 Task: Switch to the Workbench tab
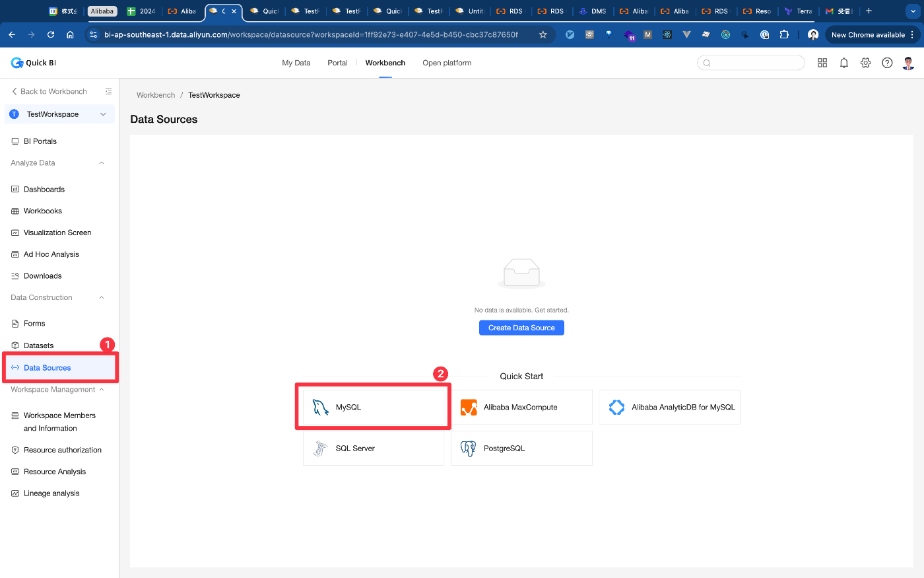click(385, 63)
